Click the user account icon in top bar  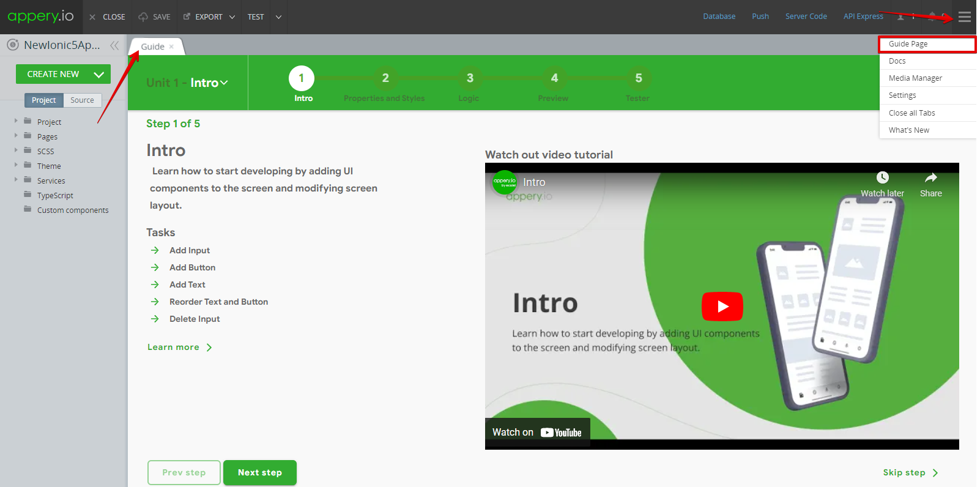coord(900,17)
